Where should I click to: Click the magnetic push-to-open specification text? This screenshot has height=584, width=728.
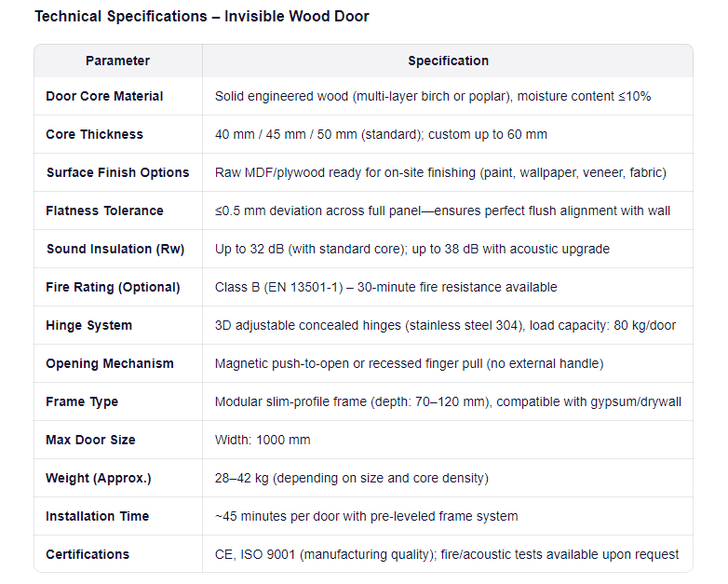pyautogui.click(x=409, y=363)
